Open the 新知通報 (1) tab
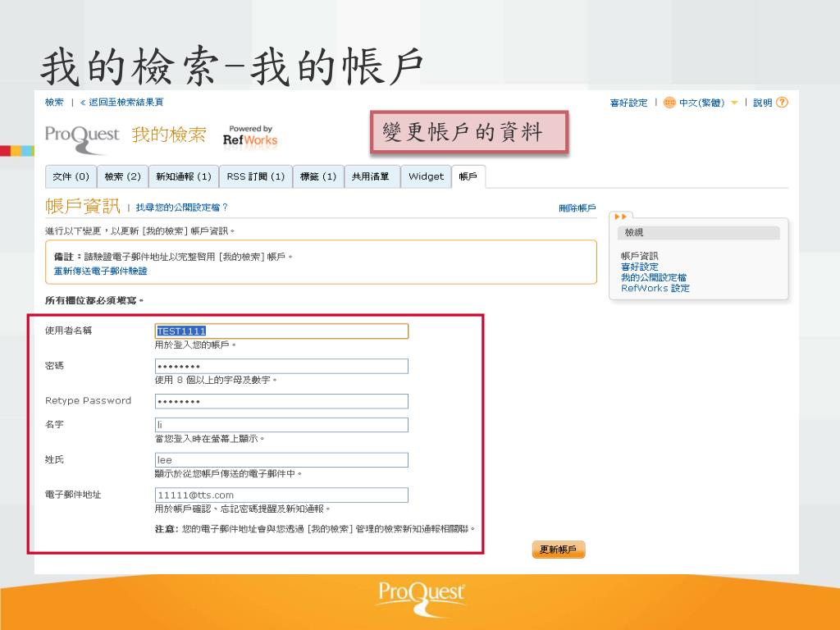Screen dimensions: 840x630 tap(183, 176)
